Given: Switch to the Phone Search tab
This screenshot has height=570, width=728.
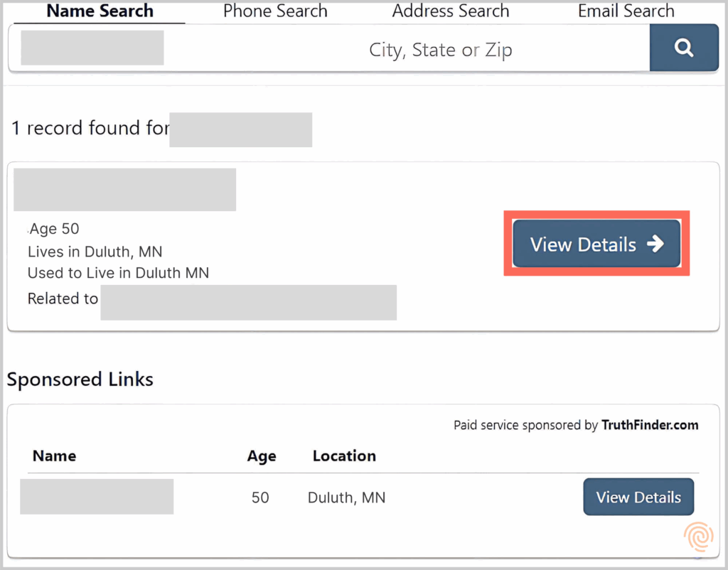Looking at the screenshot, I should pyautogui.click(x=275, y=11).
